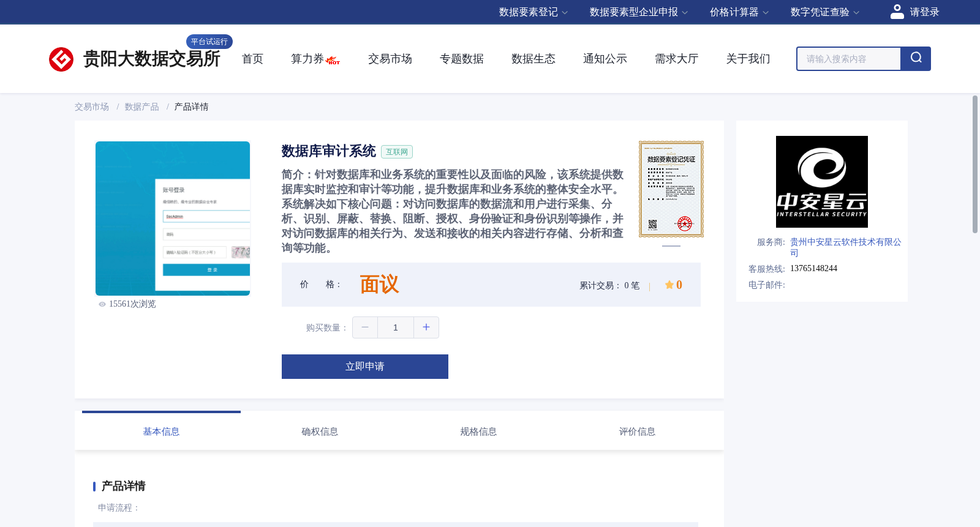The image size is (980, 527).
Task: Click the 请登录 link
Action: [x=924, y=12]
